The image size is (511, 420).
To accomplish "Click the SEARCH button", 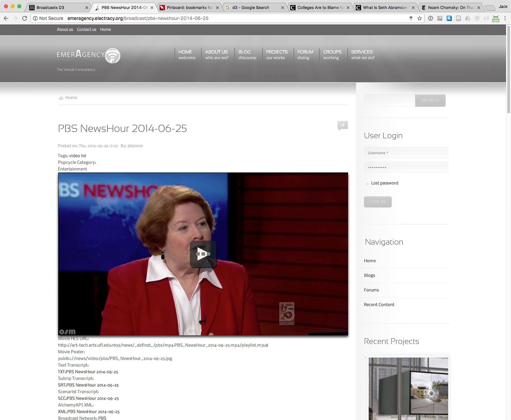I will click(430, 100).
